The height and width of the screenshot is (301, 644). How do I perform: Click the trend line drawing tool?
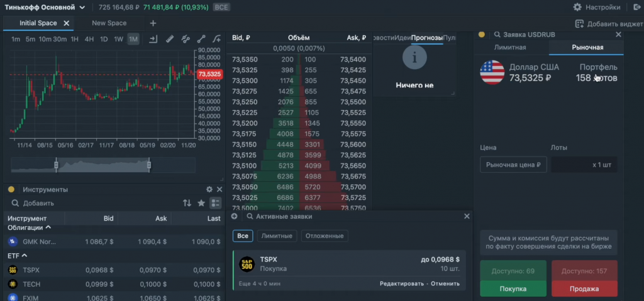(201, 39)
